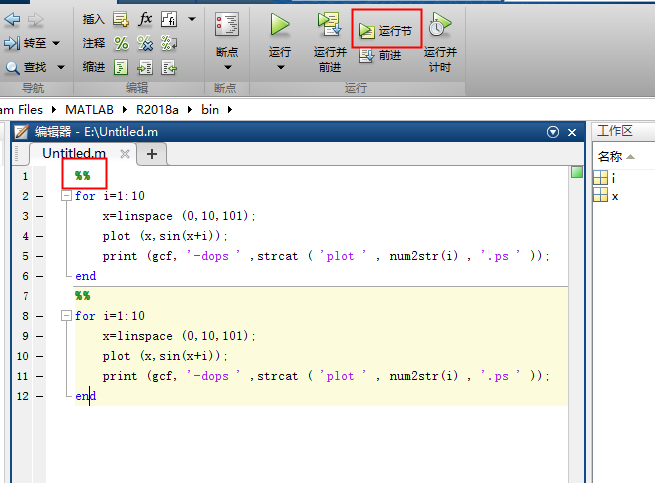Click the print statement on line 11
The image size is (655, 483).
pyautogui.click(x=326, y=376)
